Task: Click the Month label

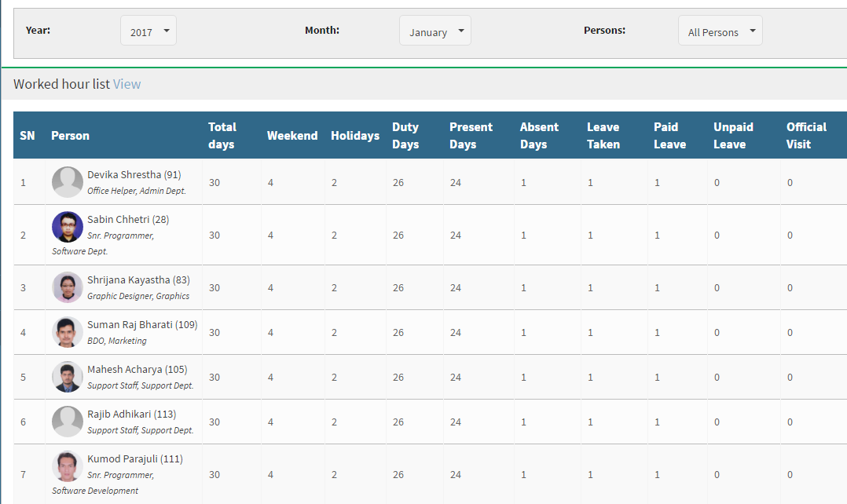Action: point(322,30)
